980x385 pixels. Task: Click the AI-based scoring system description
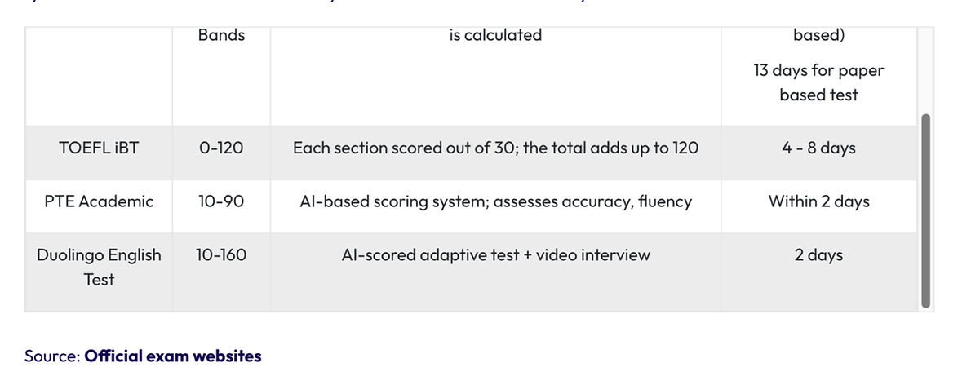[x=496, y=201]
